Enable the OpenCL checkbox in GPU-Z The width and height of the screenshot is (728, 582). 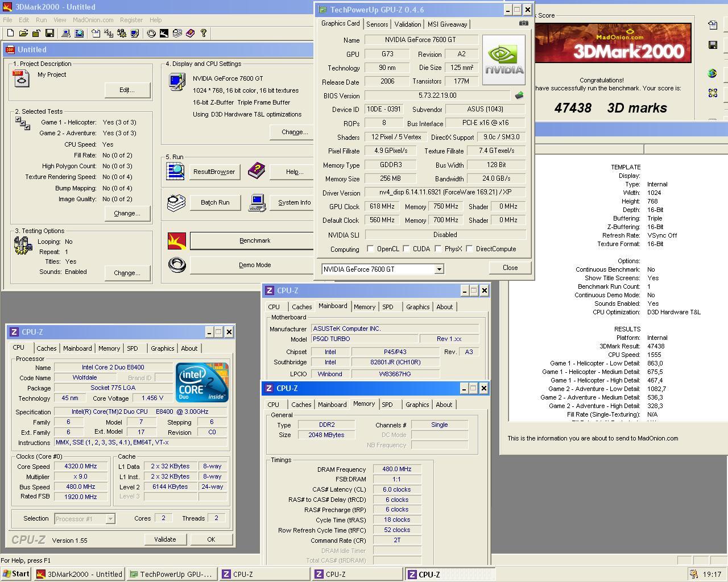tap(370, 248)
